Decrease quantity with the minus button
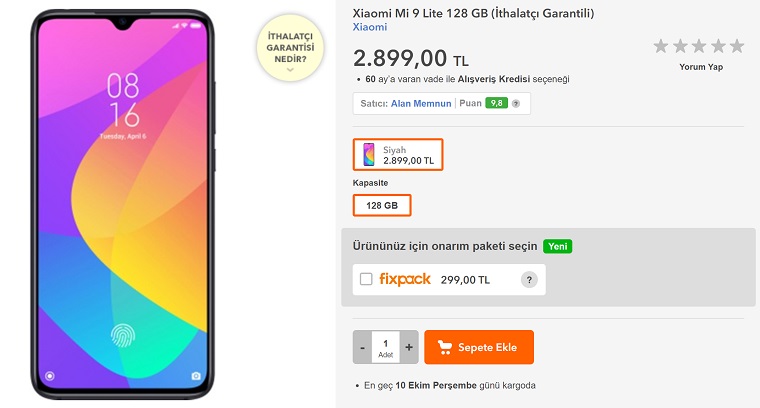The height and width of the screenshot is (408, 760). (362, 347)
